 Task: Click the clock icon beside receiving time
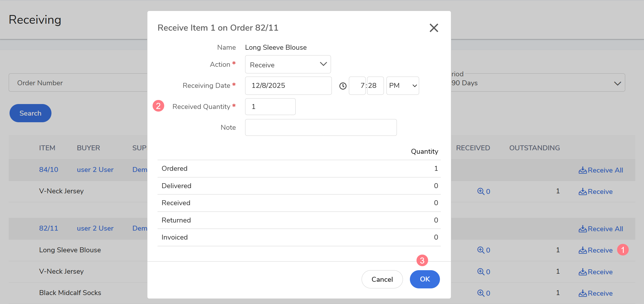click(343, 86)
